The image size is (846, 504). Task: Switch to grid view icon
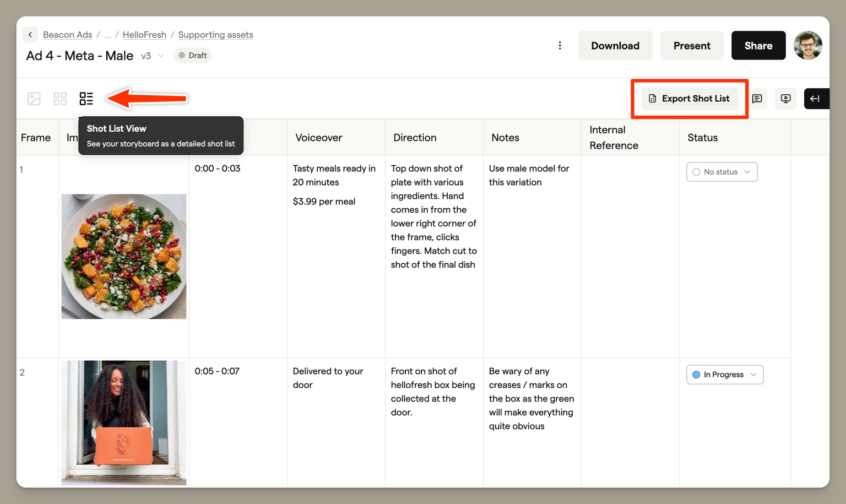(x=60, y=99)
